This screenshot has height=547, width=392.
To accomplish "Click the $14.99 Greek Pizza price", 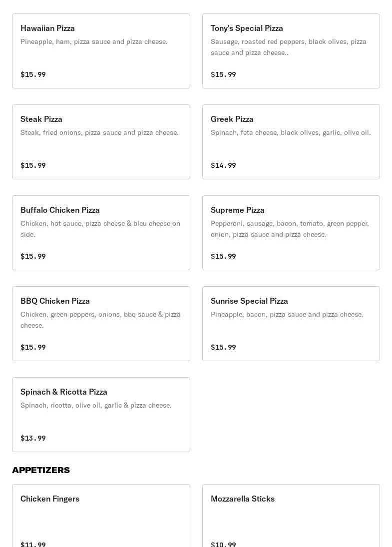I will coord(223,165).
